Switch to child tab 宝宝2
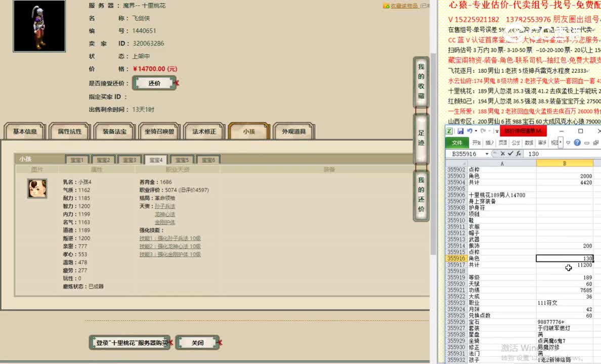 pos(103,160)
